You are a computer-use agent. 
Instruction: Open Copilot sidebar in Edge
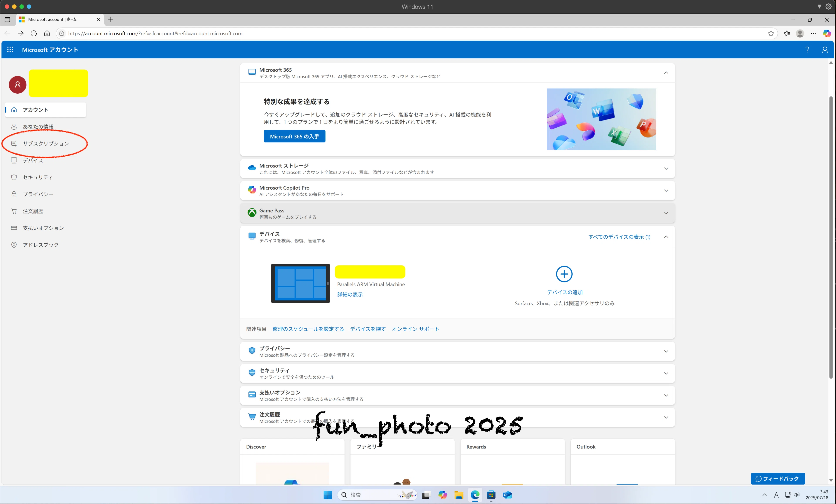(827, 33)
